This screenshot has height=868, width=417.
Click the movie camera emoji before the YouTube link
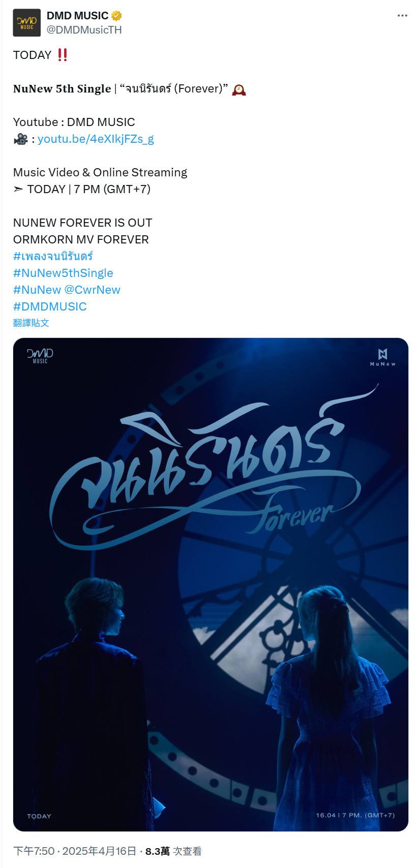click(20, 139)
